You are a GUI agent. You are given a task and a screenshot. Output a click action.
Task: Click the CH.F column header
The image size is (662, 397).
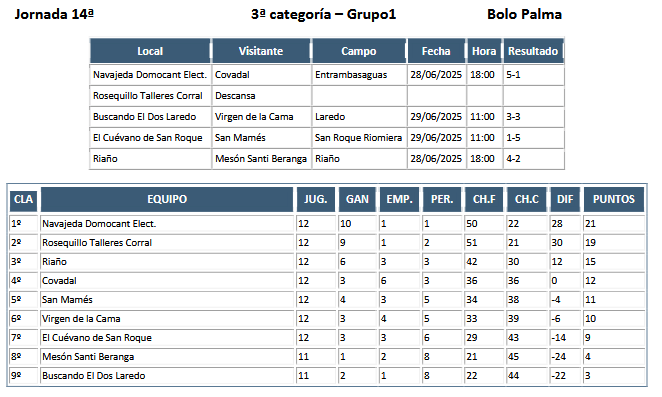(484, 199)
